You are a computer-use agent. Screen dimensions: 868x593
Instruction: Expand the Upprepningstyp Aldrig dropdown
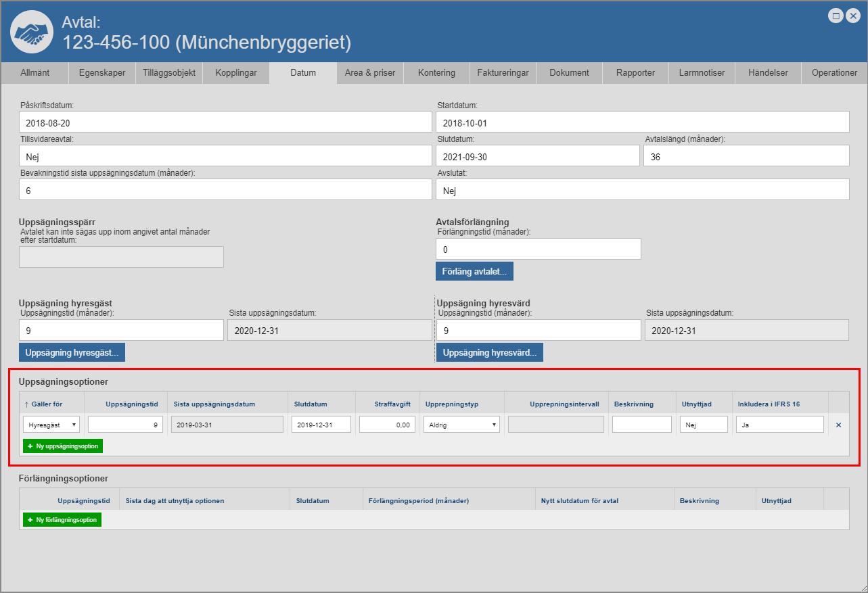pos(461,425)
